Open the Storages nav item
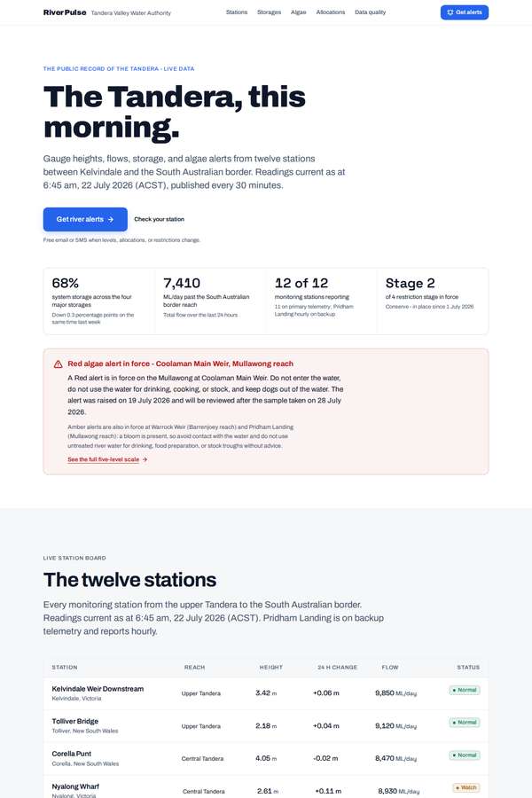This screenshot has height=798, width=532. 269,12
